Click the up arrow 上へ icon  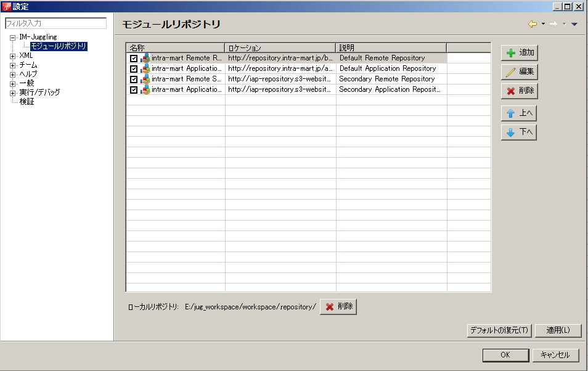pyautogui.click(x=510, y=113)
